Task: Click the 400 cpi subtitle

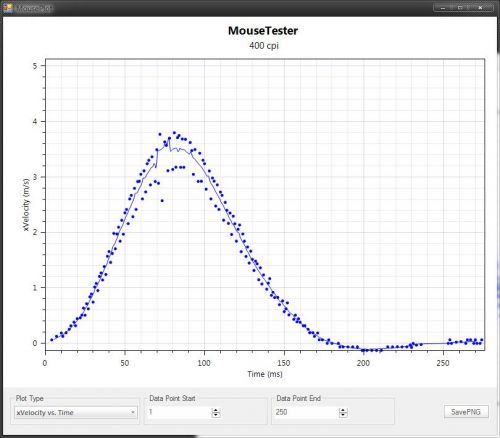Action: pyautogui.click(x=264, y=46)
